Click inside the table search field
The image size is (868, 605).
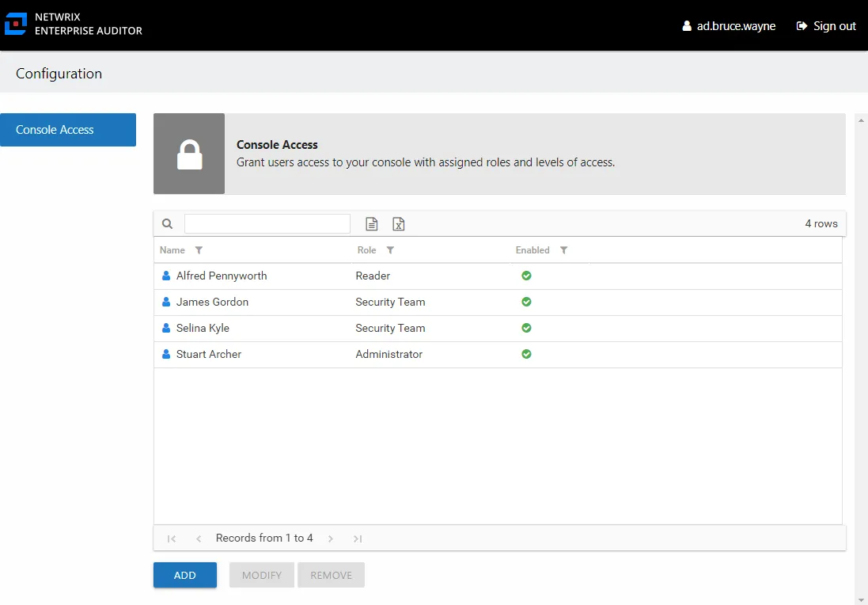267,224
